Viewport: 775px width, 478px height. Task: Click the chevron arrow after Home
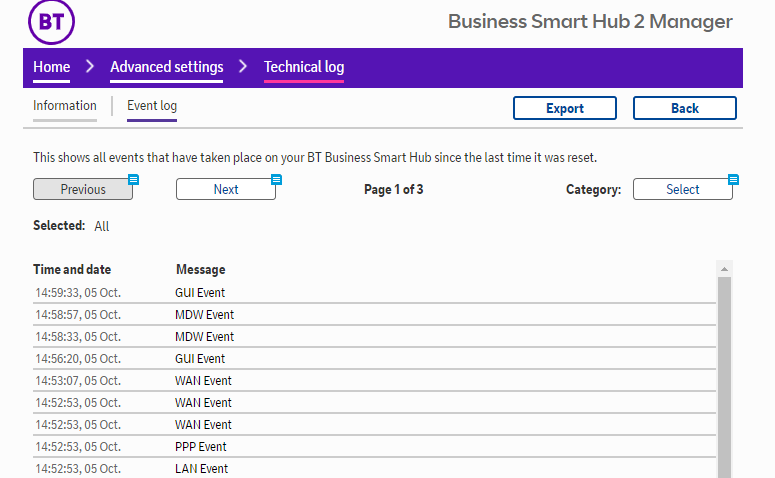point(90,67)
